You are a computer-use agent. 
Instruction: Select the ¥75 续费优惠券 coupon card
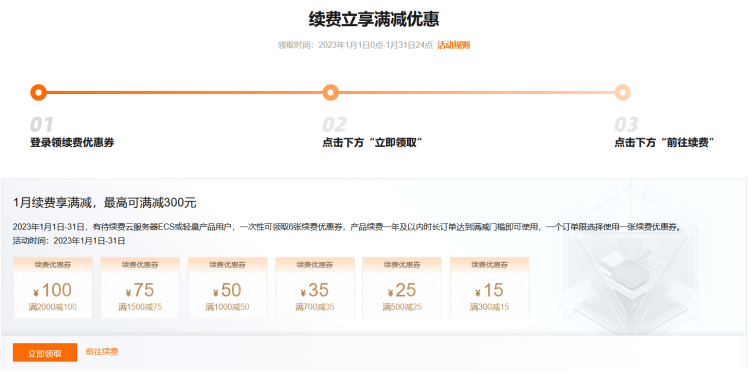140,287
